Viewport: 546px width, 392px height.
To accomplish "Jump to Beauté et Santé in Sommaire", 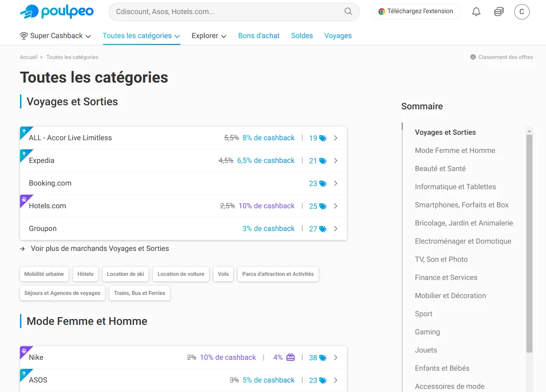I will pos(440,168).
